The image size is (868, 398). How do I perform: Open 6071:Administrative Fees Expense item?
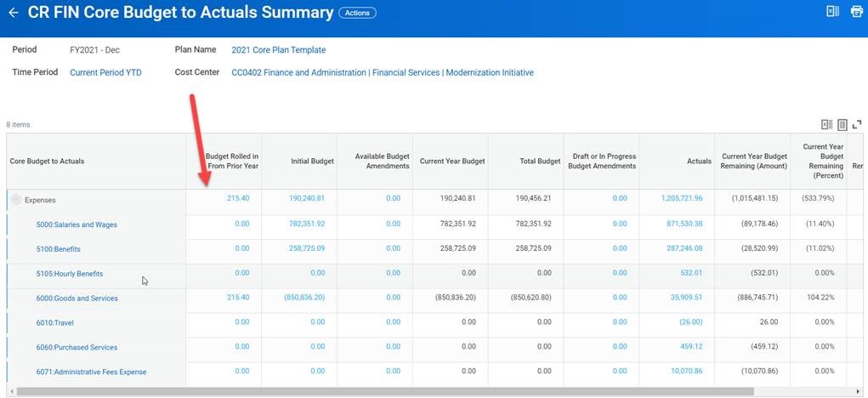click(x=91, y=372)
